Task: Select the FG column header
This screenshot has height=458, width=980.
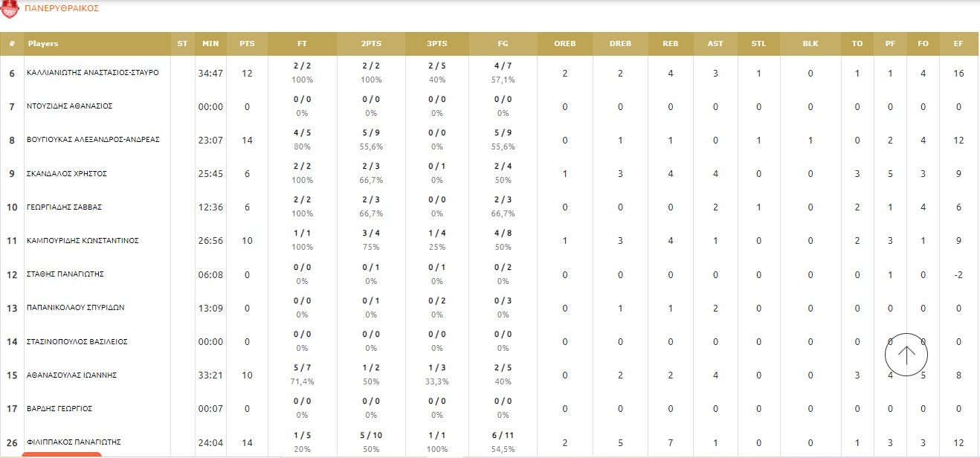Action: pos(503,44)
